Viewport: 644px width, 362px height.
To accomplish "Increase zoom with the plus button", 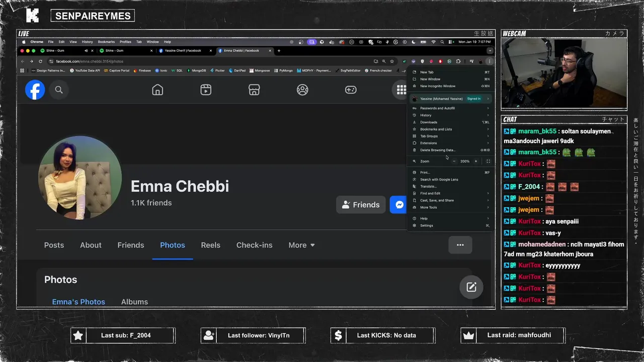I will tap(476, 161).
